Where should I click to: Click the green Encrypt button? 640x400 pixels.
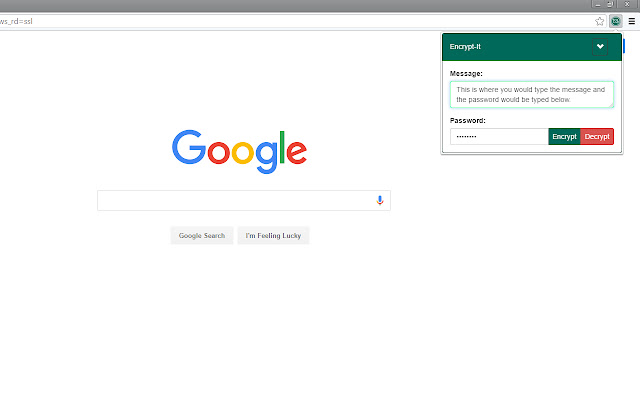tap(564, 136)
